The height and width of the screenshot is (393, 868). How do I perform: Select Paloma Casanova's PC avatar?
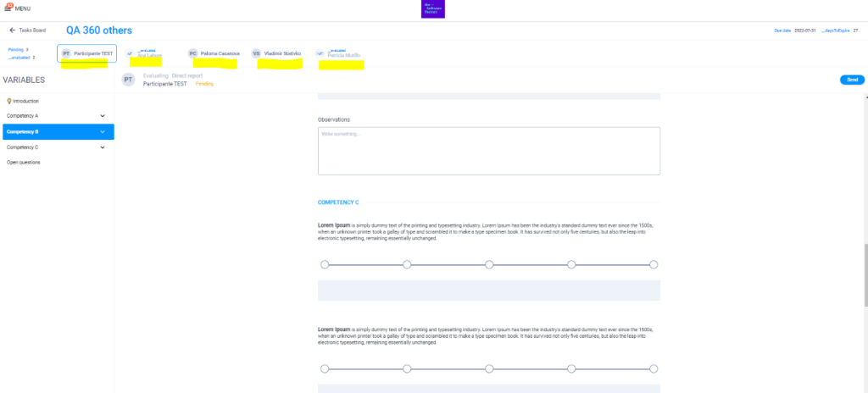coord(193,53)
